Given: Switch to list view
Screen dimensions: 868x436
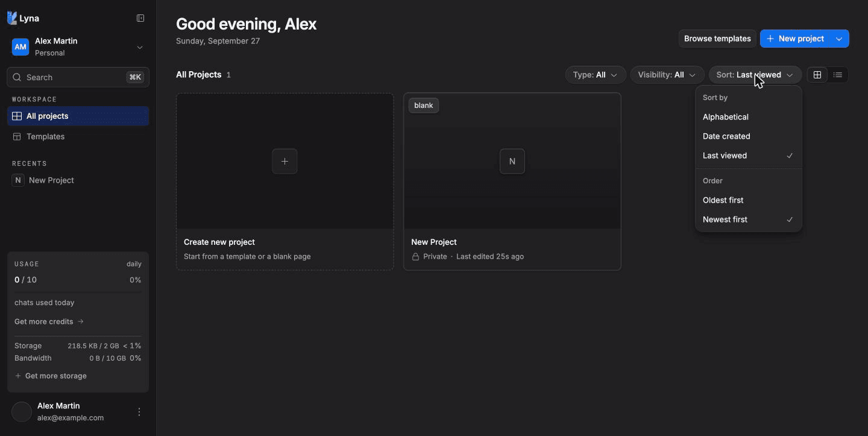Looking at the screenshot, I should (x=838, y=75).
